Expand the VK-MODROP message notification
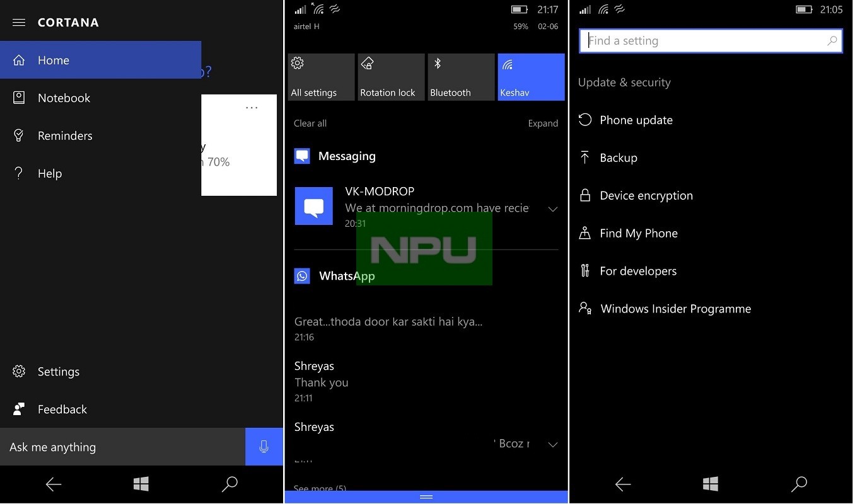Viewport: 855px width, 504px height. click(x=553, y=209)
